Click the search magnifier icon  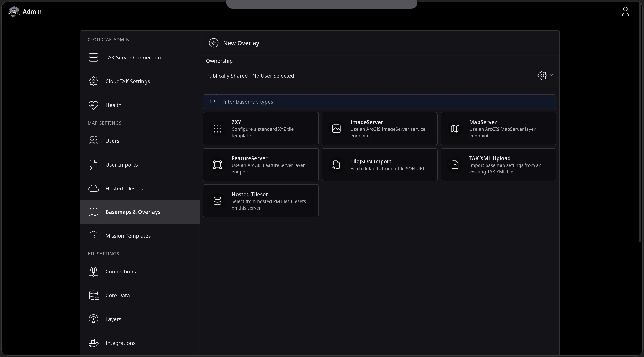click(213, 102)
